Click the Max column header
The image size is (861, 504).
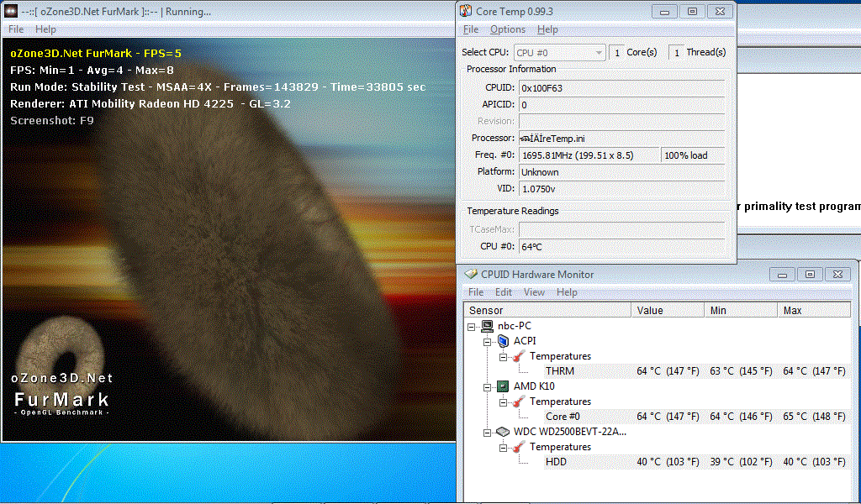tap(814, 311)
